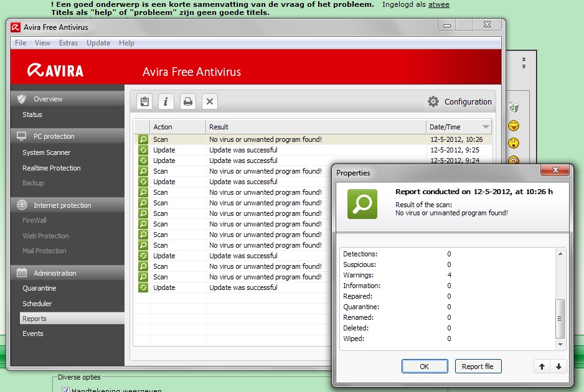The height and width of the screenshot is (392, 584).
Task: Close the Properties dialog
Action: point(555,170)
